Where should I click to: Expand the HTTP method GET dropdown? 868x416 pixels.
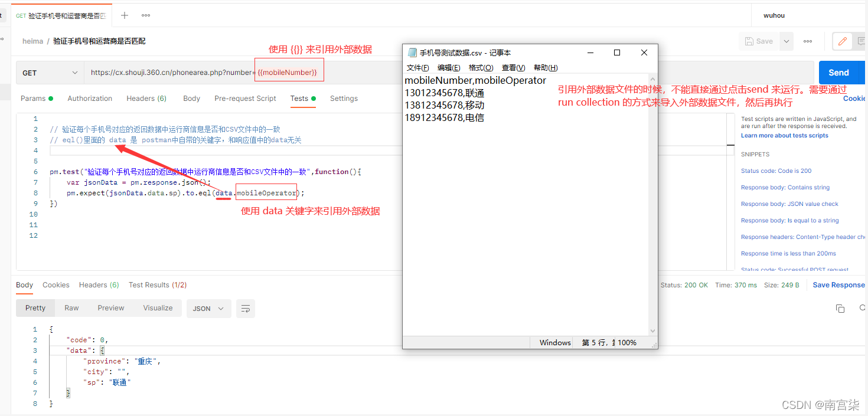click(50, 73)
